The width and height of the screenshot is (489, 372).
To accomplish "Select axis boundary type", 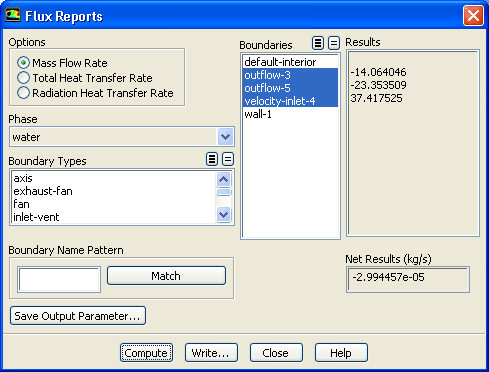I will [x=113, y=178].
